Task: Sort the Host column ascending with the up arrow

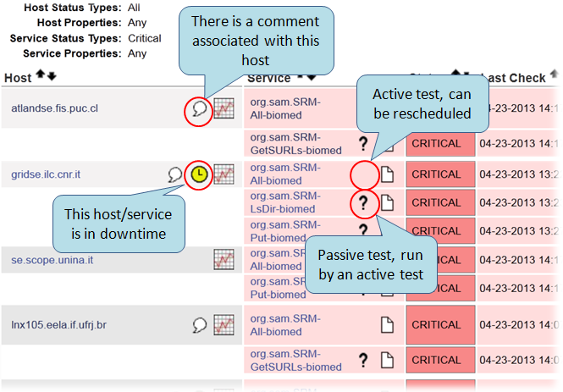Action: click(41, 77)
